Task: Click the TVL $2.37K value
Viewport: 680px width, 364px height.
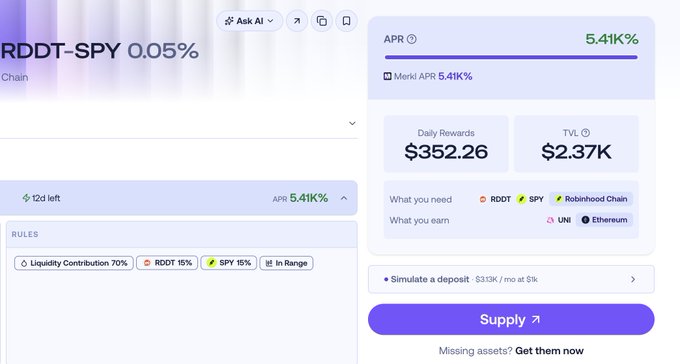Action: (576, 152)
